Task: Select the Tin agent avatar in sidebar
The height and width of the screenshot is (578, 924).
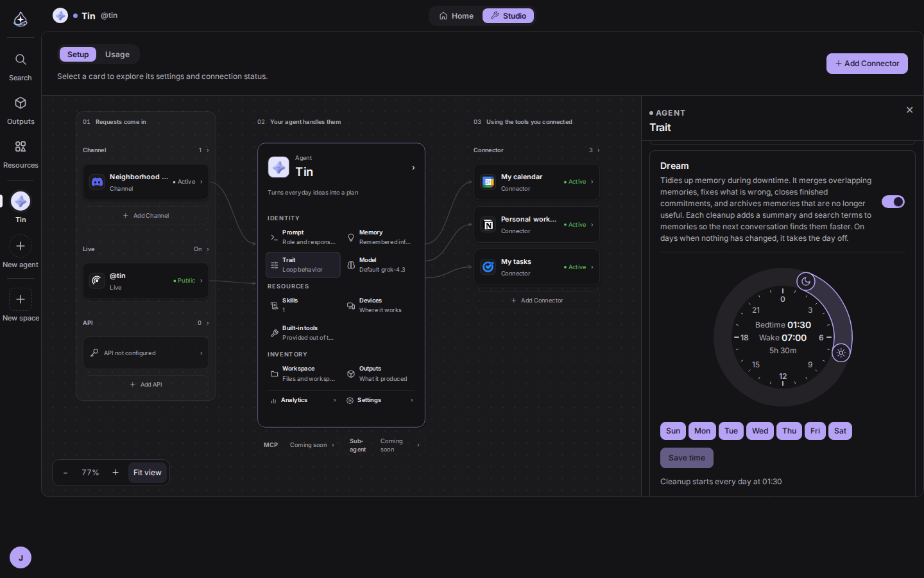Action: 21,201
